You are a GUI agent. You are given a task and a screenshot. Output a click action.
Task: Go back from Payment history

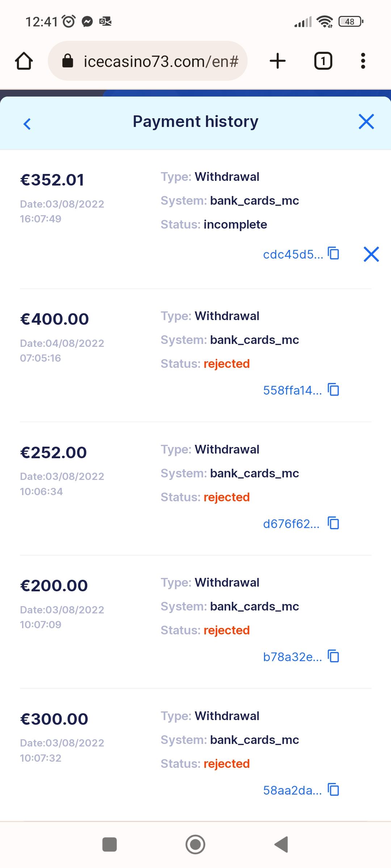point(27,124)
